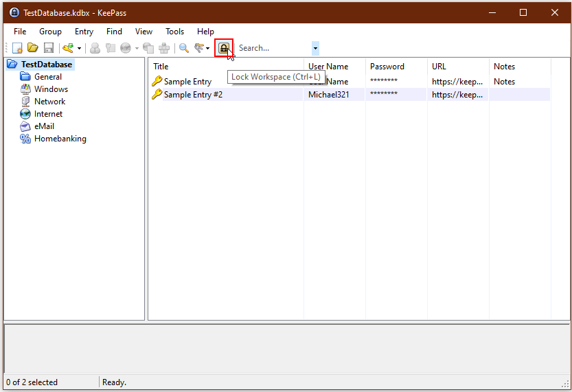Click the Perform Auto-Type toolbar icon
572x392 pixels.
click(164, 48)
